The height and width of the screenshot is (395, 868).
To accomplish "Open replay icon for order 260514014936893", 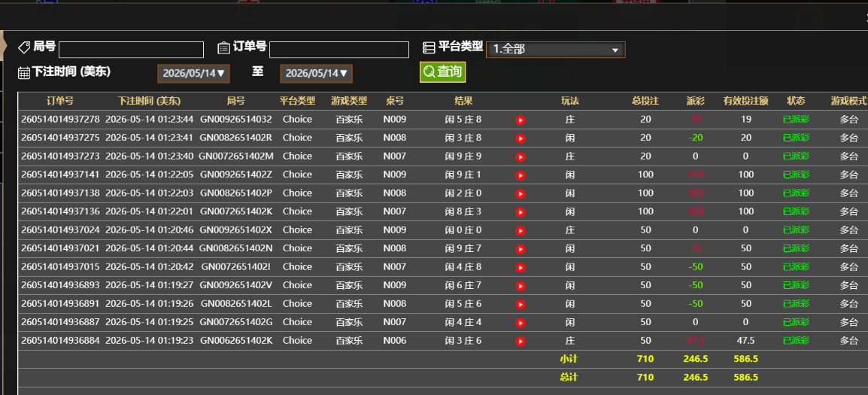I will coord(520,286).
